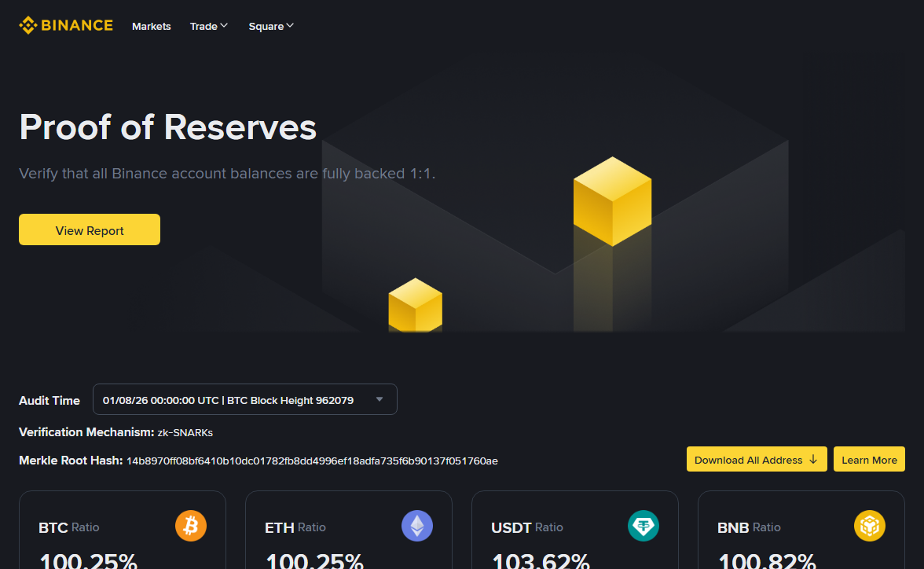Viewport: 924px width, 569px height.
Task: Click the USDT Ratio label
Action: click(526, 527)
